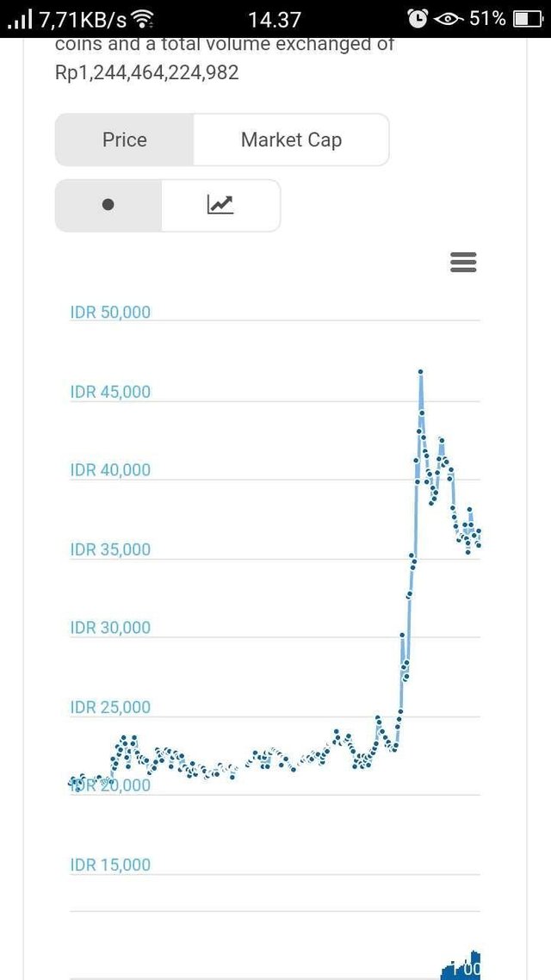Image resolution: width=551 pixels, height=980 pixels.
Task: Click the IDR 50,000 axis label
Action: 110,312
